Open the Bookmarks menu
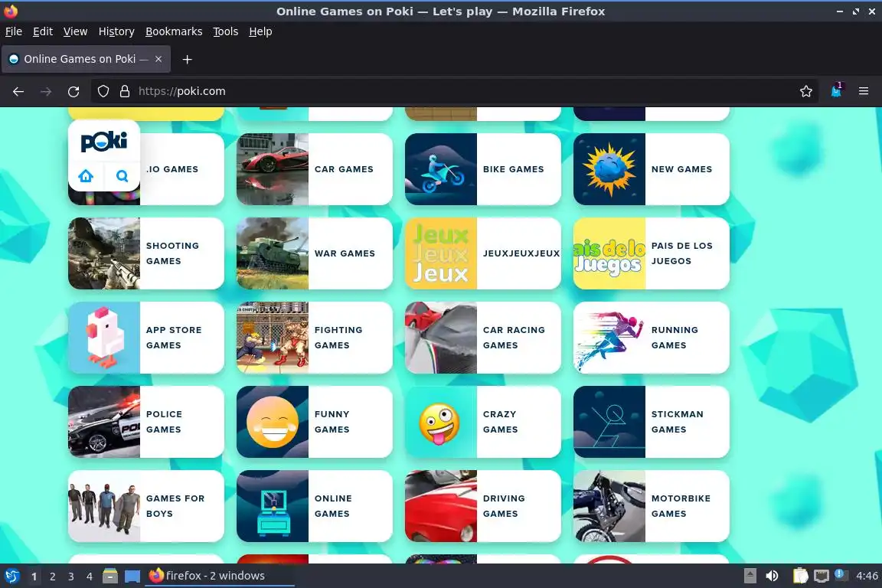This screenshot has width=882, height=588. click(174, 31)
